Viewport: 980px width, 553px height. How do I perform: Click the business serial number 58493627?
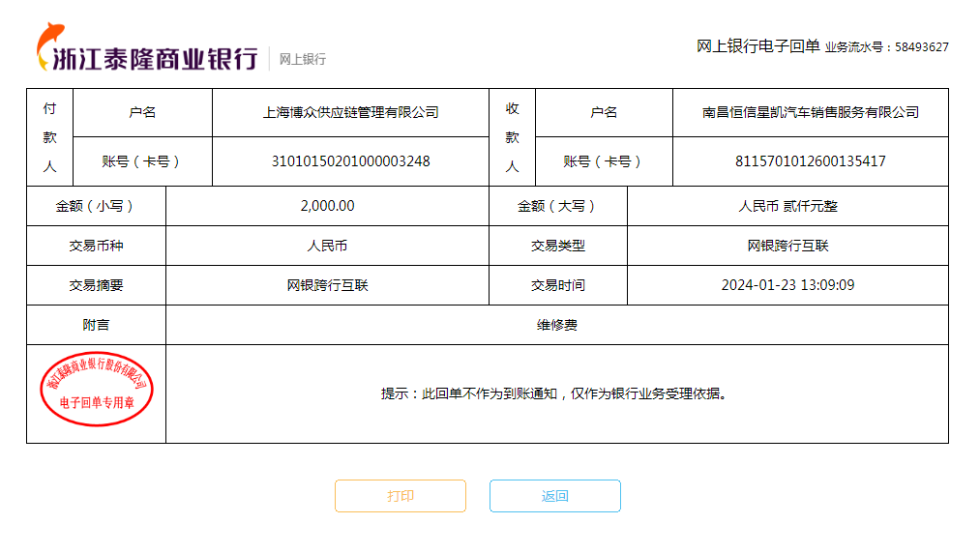[x=921, y=47]
